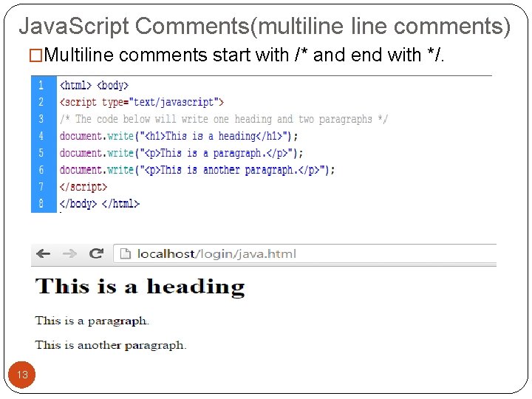Click the document.write heading code line
The width and height of the screenshot is (532, 399).
(179, 136)
